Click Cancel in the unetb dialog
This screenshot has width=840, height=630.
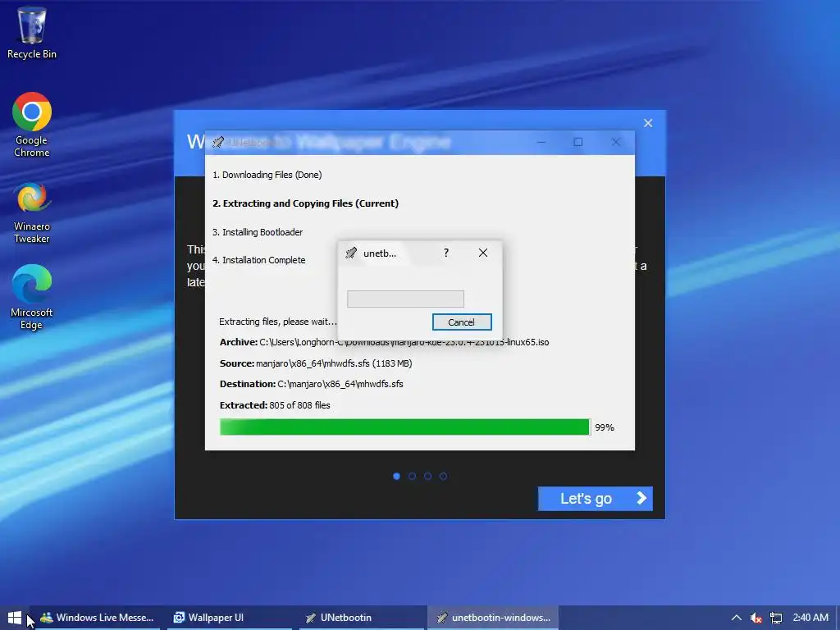click(x=462, y=322)
